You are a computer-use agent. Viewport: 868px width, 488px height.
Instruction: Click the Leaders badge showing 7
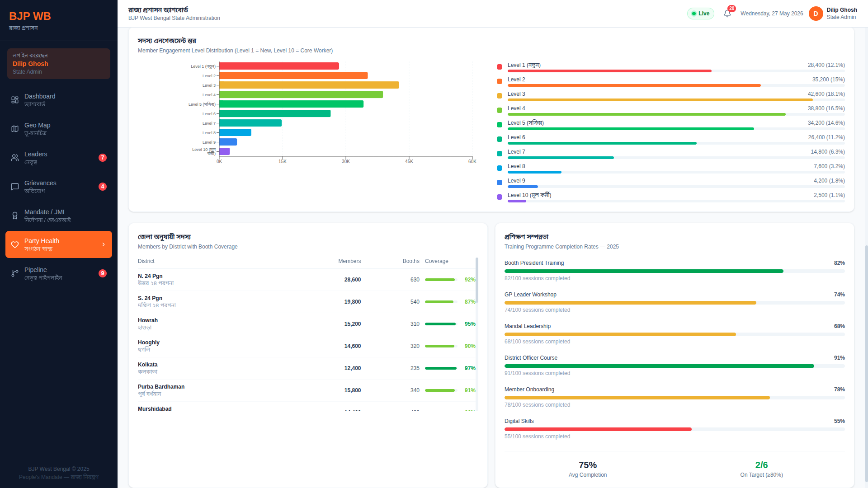pyautogui.click(x=103, y=158)
